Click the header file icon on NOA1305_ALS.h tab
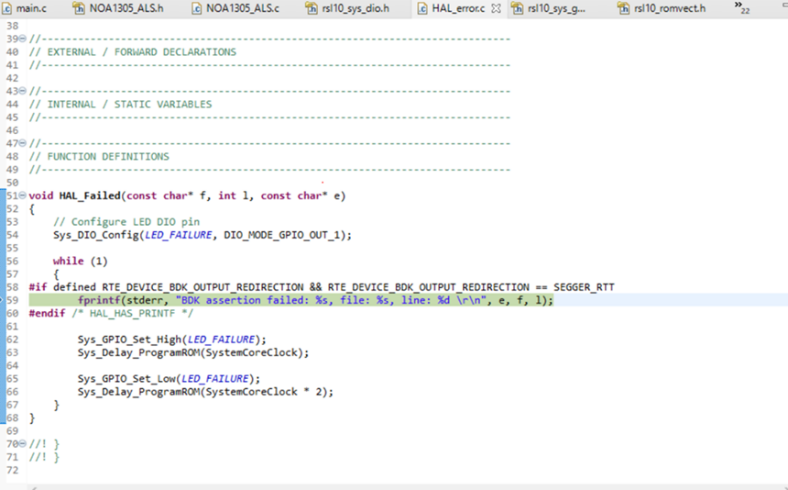Image resolution: width=788 pixels, height=490 pixels. [x=80, y=9]
